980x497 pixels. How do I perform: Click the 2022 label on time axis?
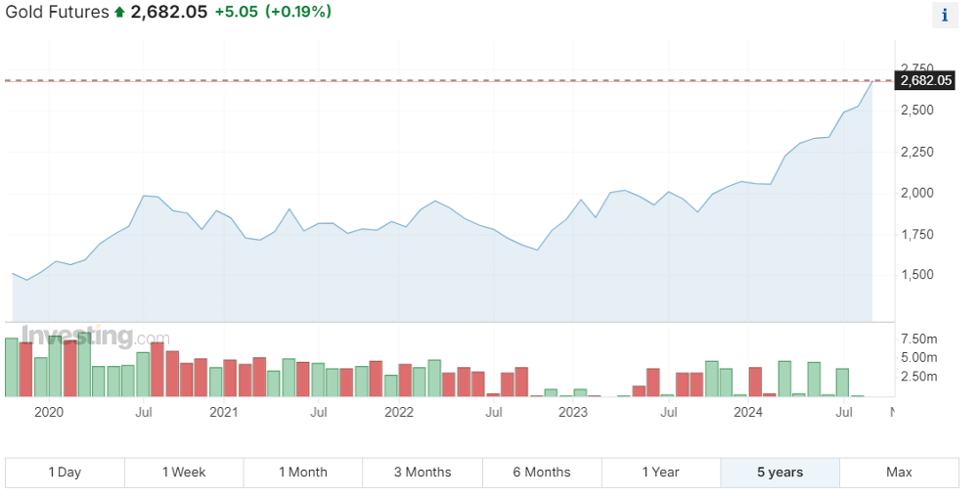[x=399, y=413]
